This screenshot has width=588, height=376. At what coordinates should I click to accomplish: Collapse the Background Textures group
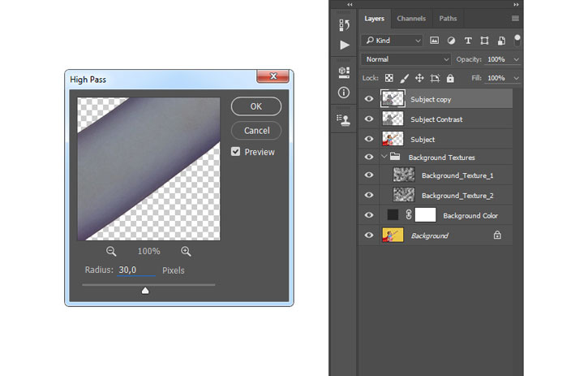pos(384,156)
